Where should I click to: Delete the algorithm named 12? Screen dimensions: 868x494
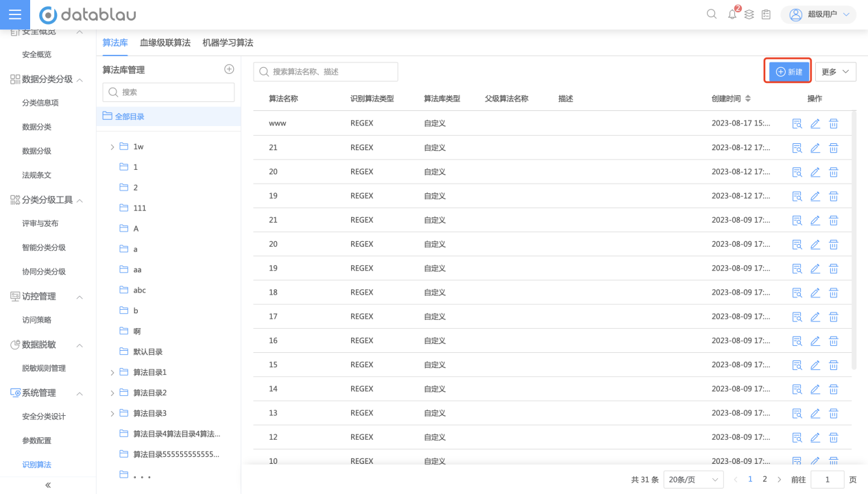[834, 437]
